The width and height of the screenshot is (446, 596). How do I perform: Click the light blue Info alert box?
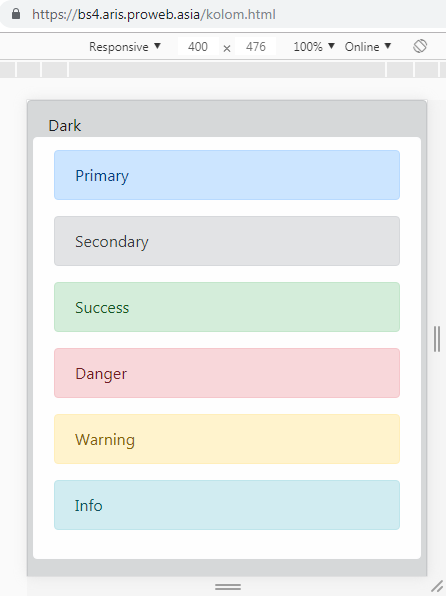(x=227, y=505)
